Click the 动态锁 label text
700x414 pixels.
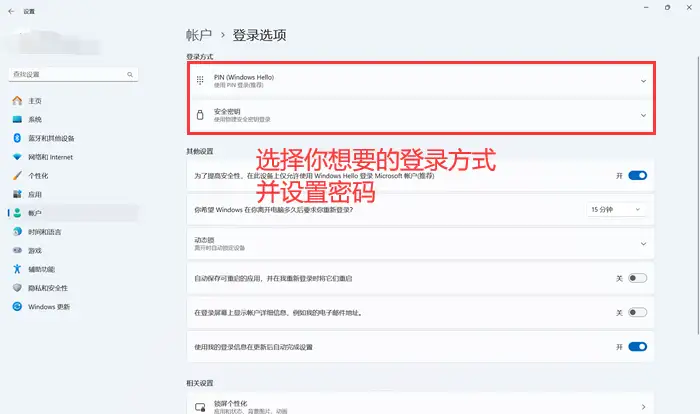click(x=204, y=240)
